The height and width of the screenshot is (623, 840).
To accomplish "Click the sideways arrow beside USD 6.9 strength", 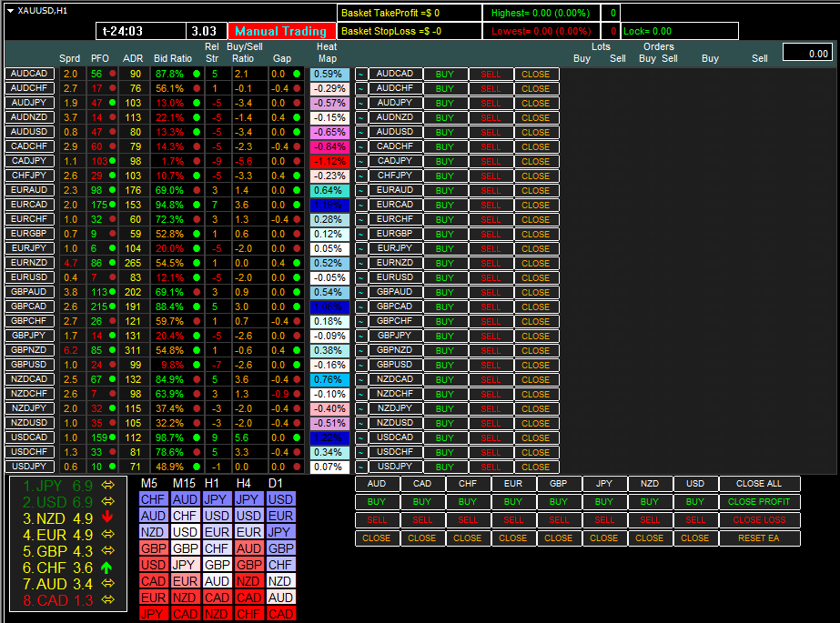I will pyautogui.click(x=108, y=501).
